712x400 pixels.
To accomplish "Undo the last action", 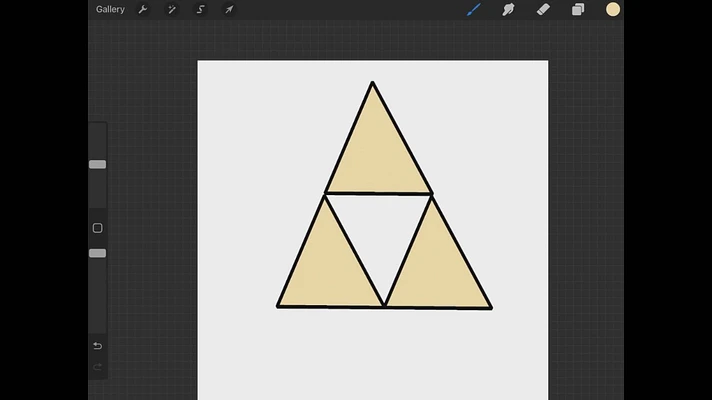I will 98,346.
